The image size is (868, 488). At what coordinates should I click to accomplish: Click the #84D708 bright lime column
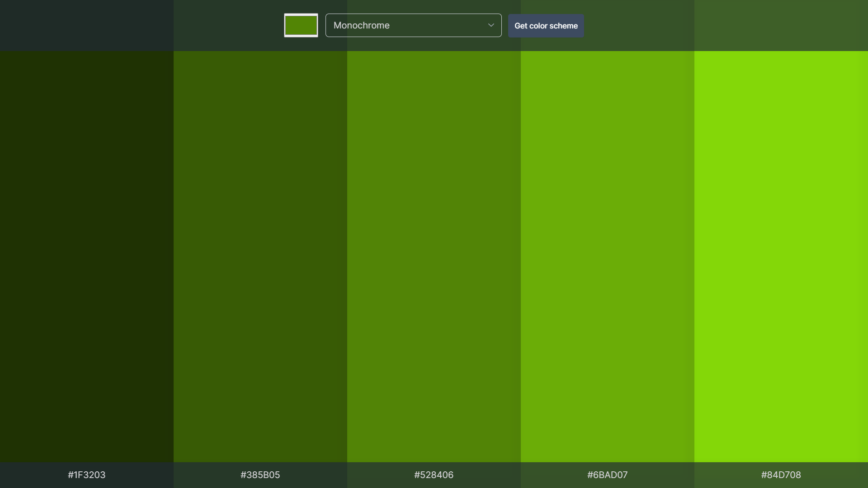[x=781, y=256]
